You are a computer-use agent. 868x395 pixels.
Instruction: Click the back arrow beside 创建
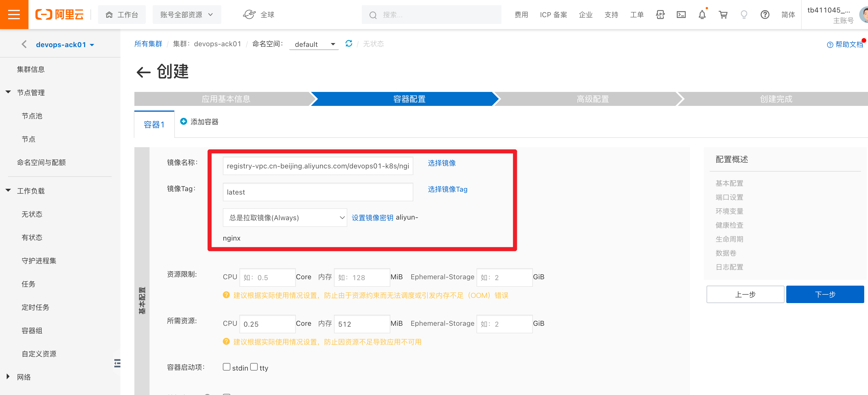point(143,72)
